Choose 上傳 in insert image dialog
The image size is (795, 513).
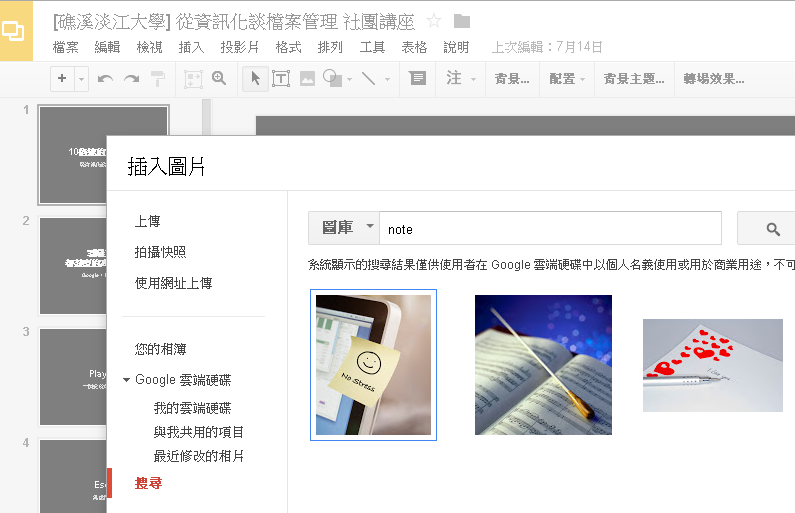[148, 222]
